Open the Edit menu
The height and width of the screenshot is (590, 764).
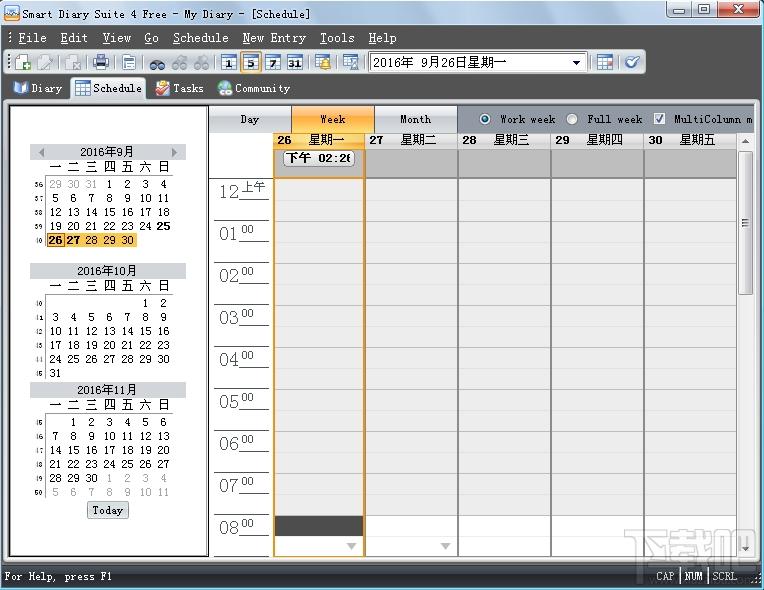[x=74, y=38]
